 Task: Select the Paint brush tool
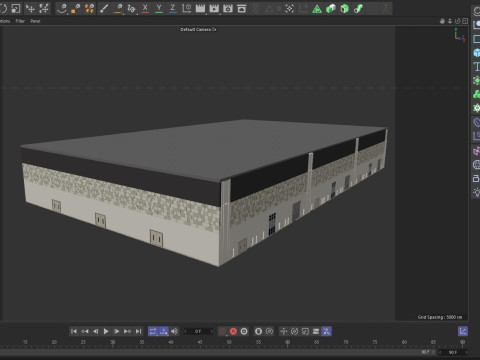click(x=104, y=8)
